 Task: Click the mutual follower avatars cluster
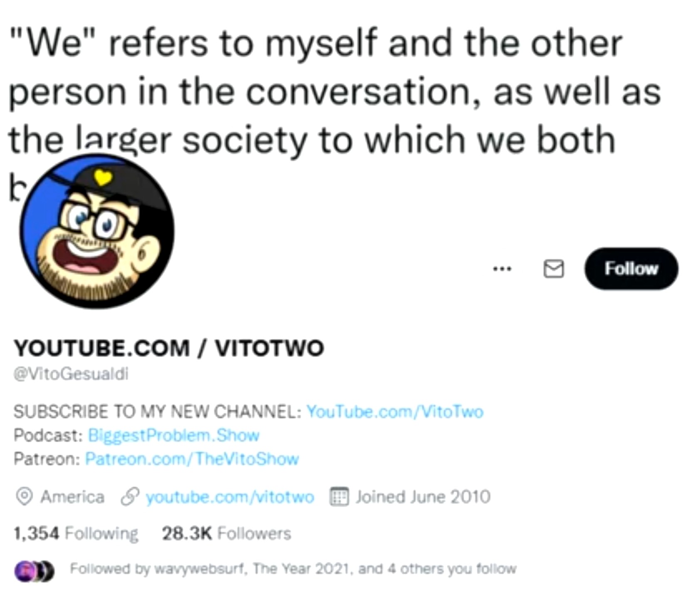point(34,571)
